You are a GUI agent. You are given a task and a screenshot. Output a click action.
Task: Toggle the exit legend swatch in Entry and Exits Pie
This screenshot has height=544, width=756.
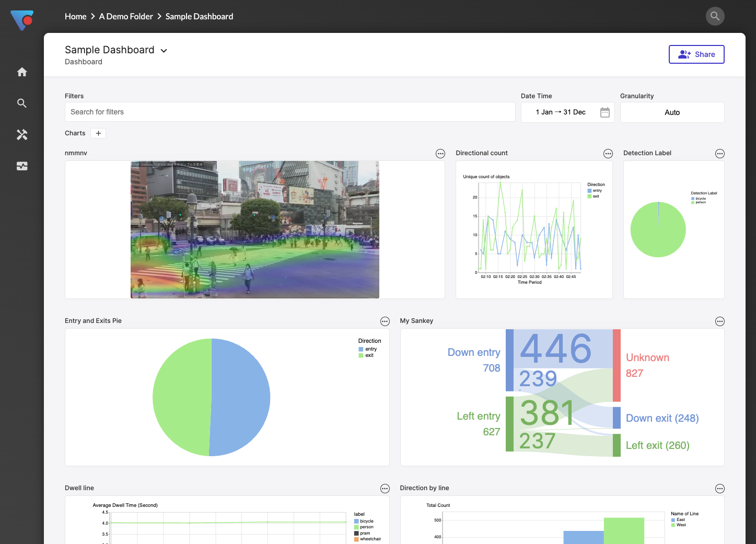pyautogui.click(x=361, y=355)
